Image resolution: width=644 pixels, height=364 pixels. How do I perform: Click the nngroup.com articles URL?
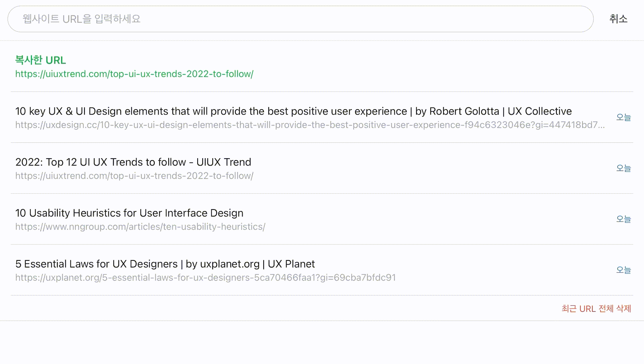(140, 227)
